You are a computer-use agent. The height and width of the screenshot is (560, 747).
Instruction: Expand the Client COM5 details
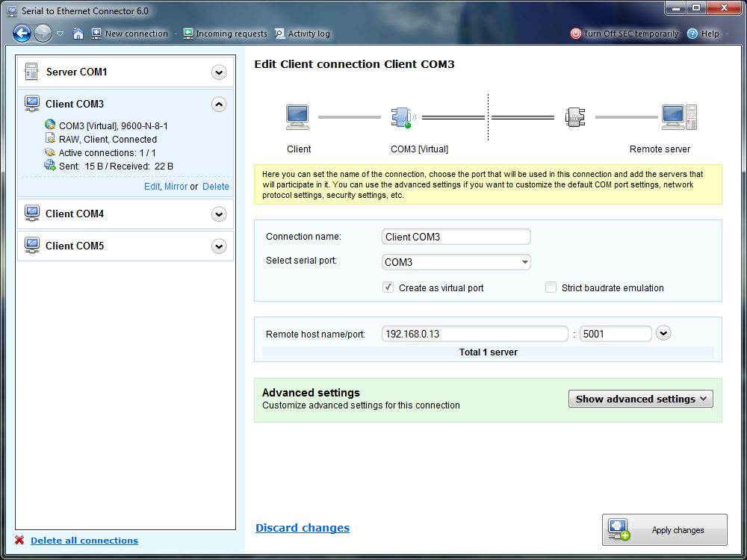pyautogui.click(x=219, y=246)
